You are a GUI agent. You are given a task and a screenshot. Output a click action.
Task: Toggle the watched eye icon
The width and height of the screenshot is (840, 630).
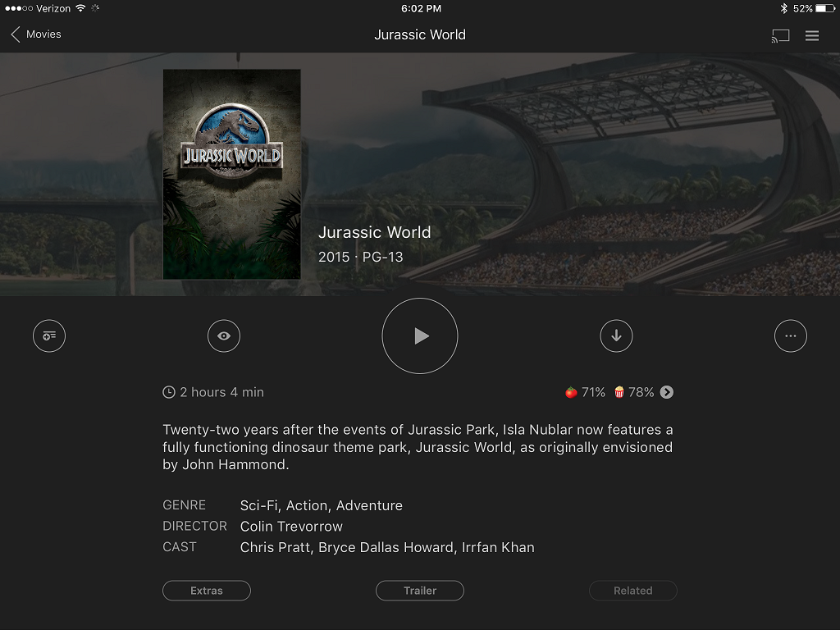224,336
